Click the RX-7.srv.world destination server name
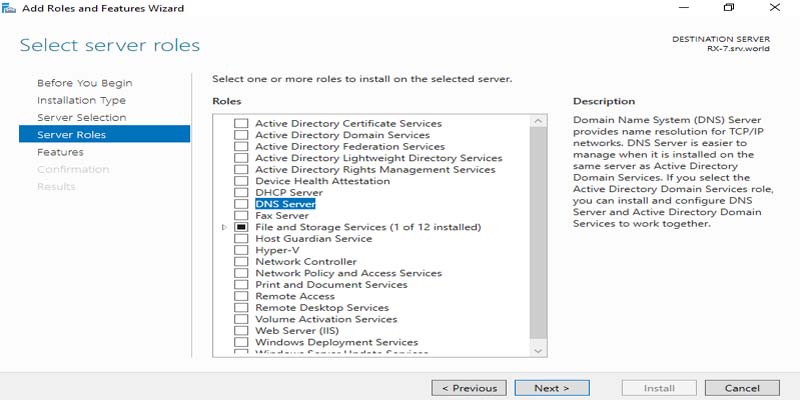Image resolution: width=800 pixels, height=400 pixels. pyautogui.click(x=738, y=48)
